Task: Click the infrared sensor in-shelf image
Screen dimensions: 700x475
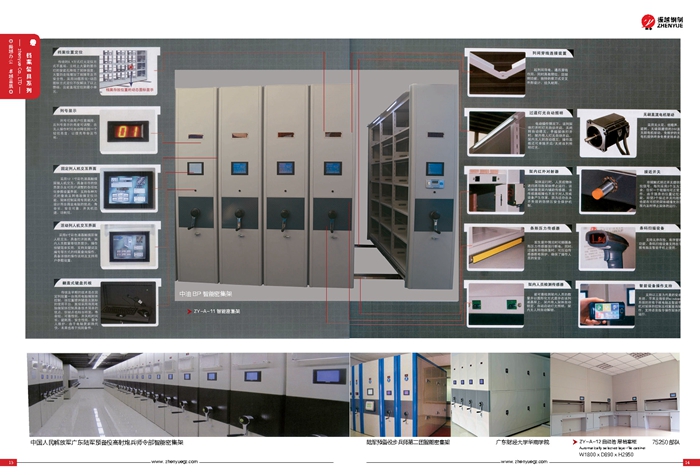Action: 496,190
